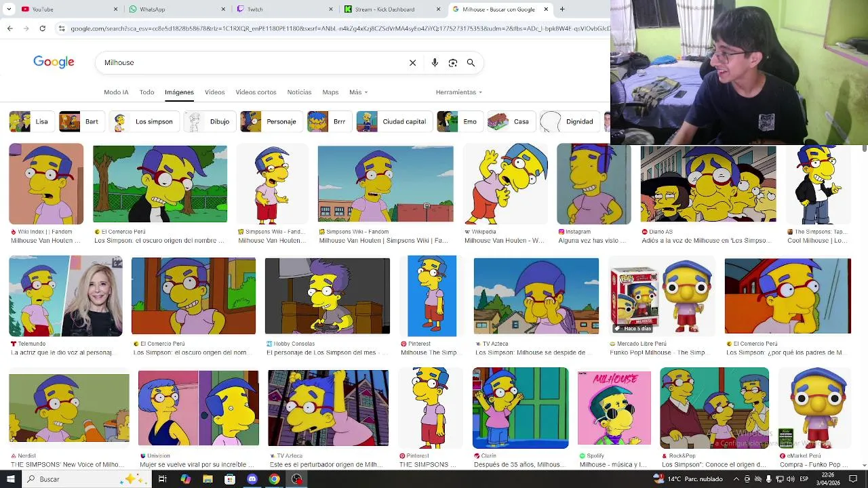
Task: Launch Copilot from the taskbar
Action: pyautogui.click(x=185, y=479)
